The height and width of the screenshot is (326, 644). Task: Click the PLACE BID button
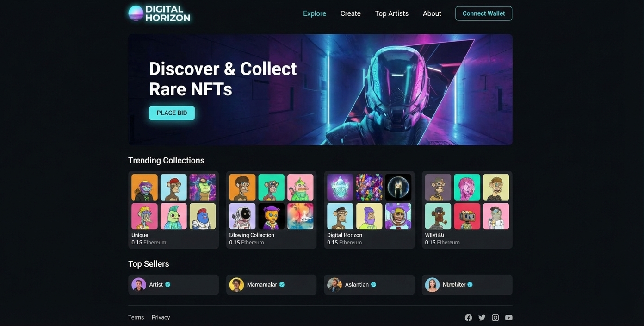(172, 113)
